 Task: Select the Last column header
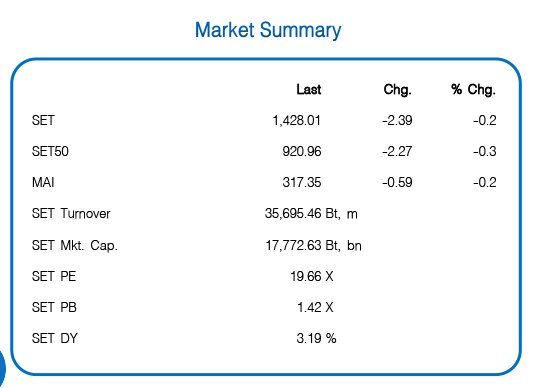tap(309, 90)
